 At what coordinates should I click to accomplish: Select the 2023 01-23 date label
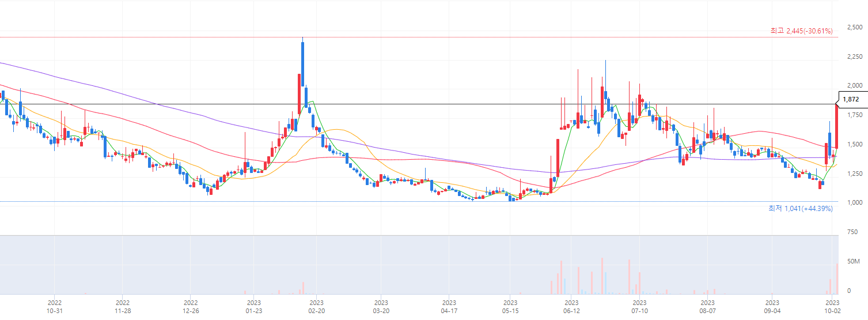tap(253, 306)
